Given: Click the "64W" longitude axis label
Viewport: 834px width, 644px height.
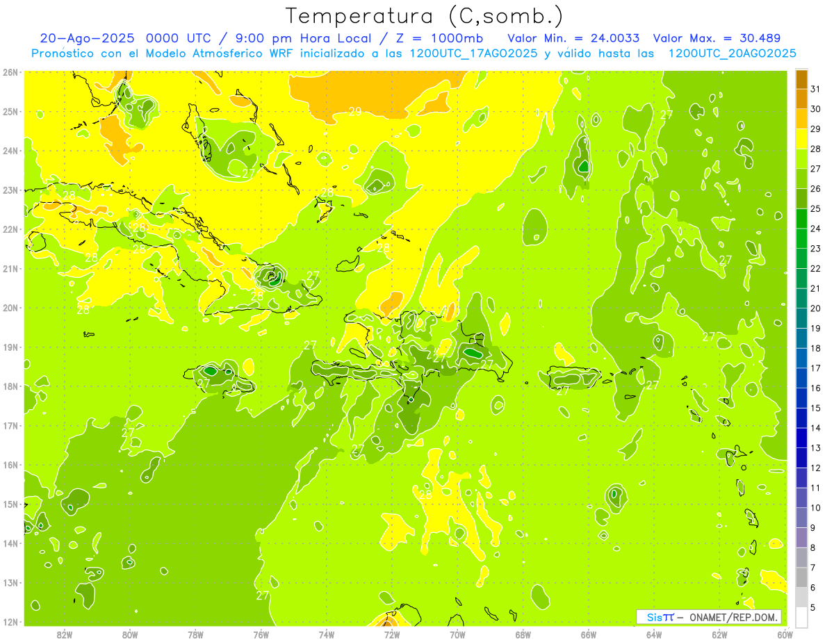Looking at the screenshot, I should [x=654, y=634].
